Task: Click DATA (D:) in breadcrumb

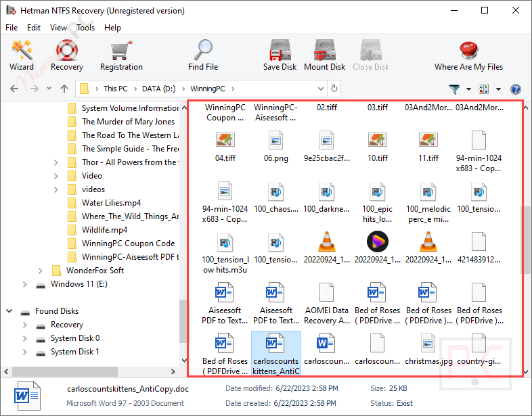Action: (159, 89)
